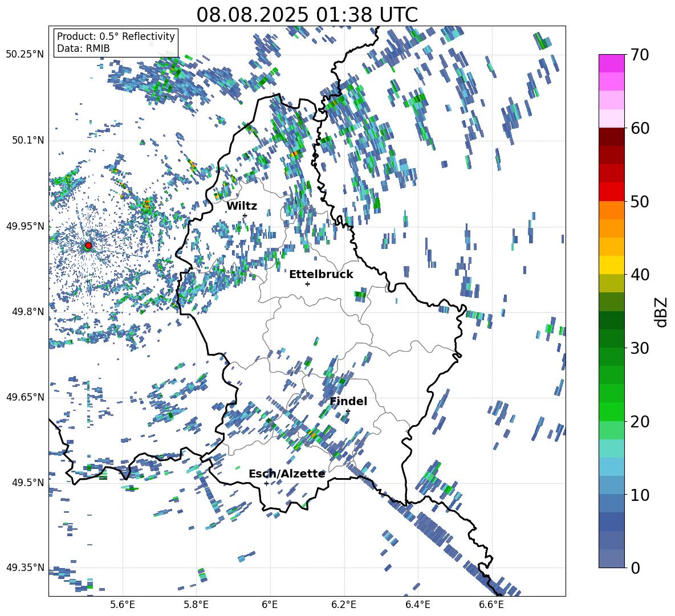The height and width of the screenshot is (616, 675).
Task: Click the Ettelbruck city label
Action: (x=321, y=275)
